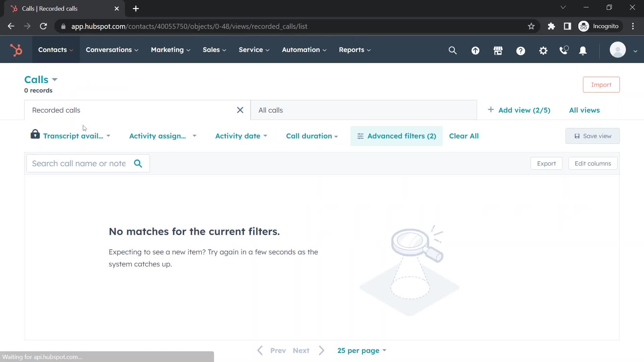Open the search icon overlay
Image resolution: width=644 pixels, height=362 pixels.
tap(453, 50)
